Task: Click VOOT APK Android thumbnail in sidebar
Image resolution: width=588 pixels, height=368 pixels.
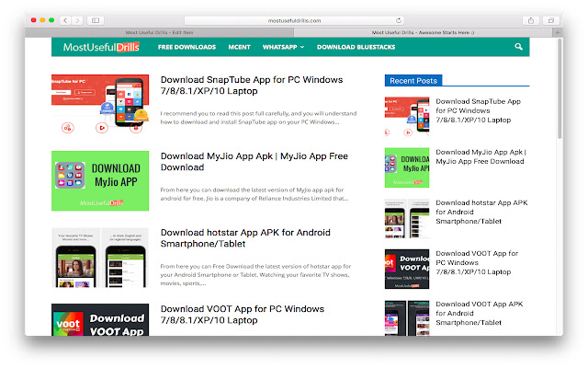Action: pyautogui.click(x=407, y=317)
